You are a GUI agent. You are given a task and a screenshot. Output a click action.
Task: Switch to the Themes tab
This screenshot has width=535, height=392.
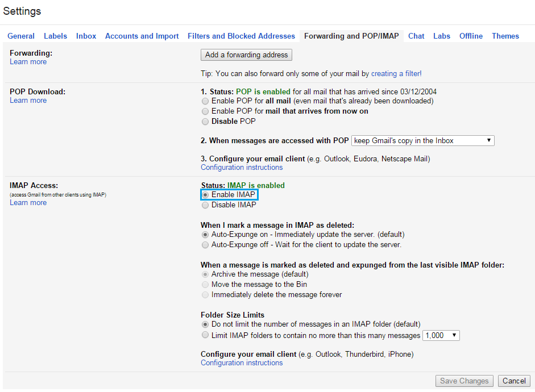tap(505, 36)
